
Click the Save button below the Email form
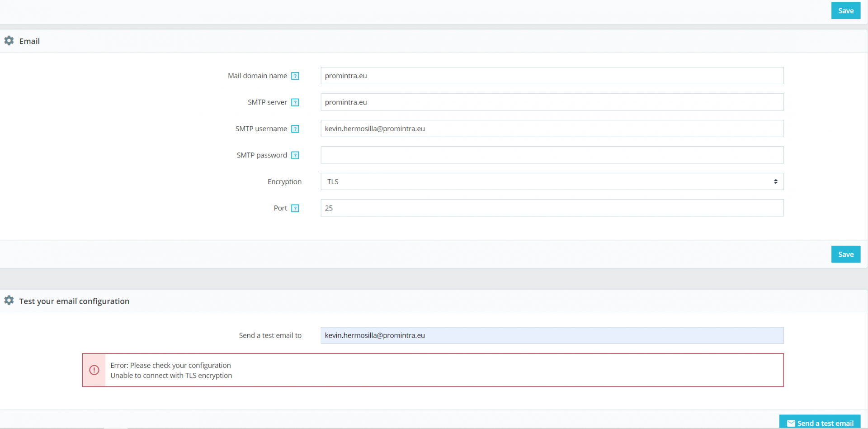(846, 254)
